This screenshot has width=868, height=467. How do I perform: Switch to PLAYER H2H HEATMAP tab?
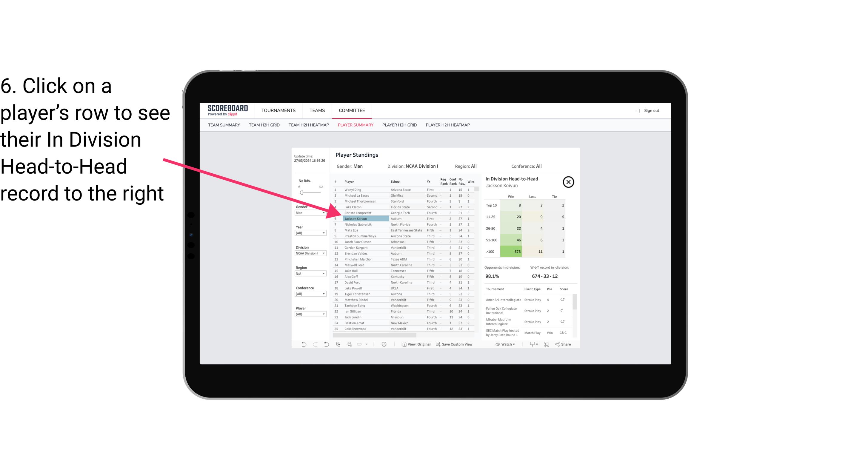[448, 125]
